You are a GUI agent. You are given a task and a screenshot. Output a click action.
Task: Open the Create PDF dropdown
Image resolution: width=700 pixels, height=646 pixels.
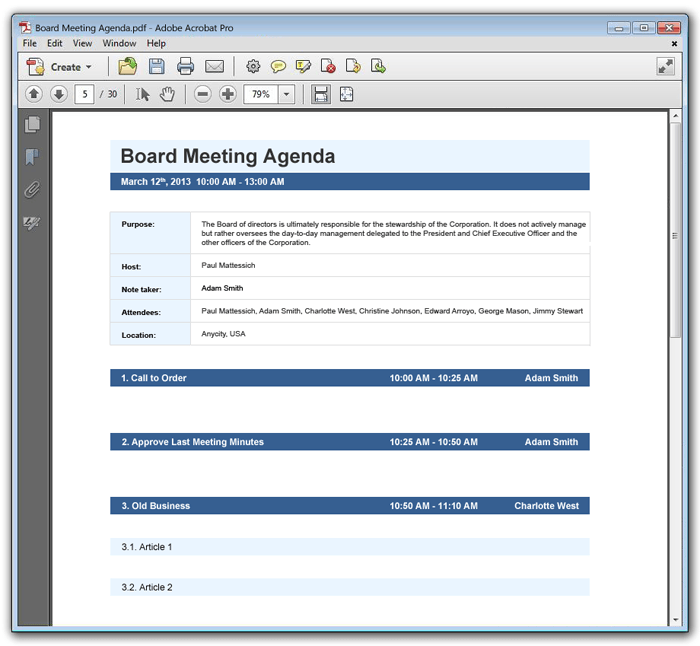pos(59,67)
